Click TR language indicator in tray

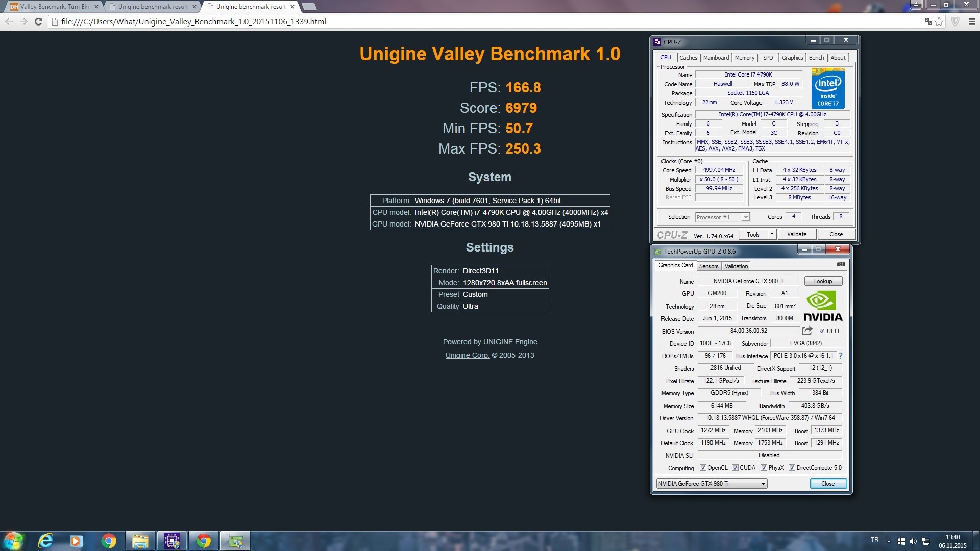click(874, 540)
